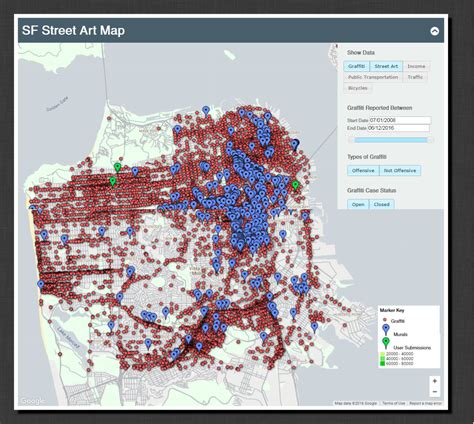Screen dimensions: 474x424
Task: Click the 'Map data ©2016 Google' attribution
Action: click(356, 403)
